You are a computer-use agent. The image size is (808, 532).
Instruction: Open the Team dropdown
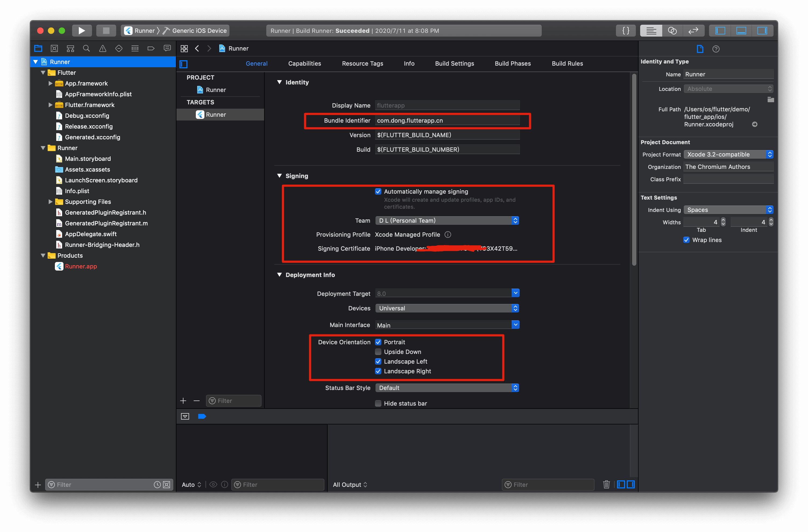pyautogui.click(x=447, y=220)
